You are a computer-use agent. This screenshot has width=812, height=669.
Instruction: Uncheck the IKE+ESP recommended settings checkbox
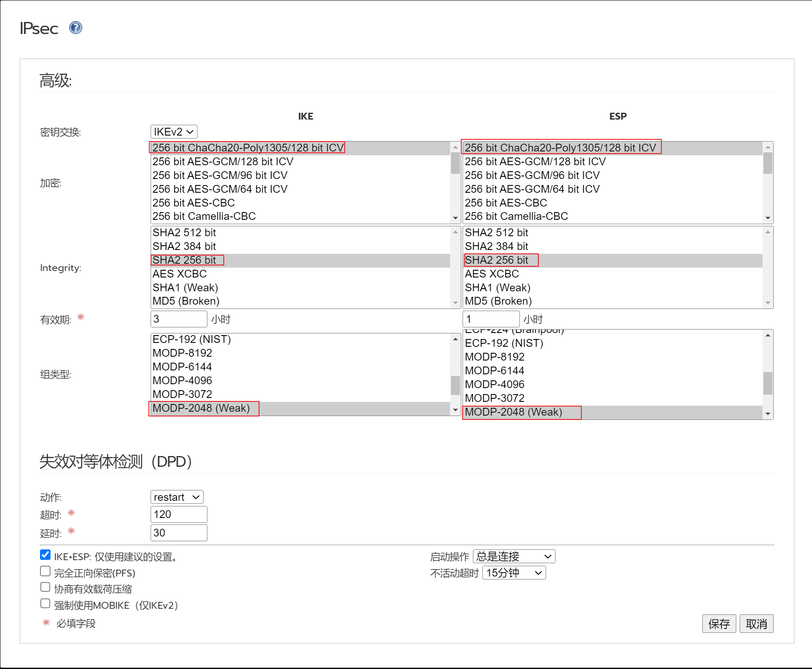45,555
